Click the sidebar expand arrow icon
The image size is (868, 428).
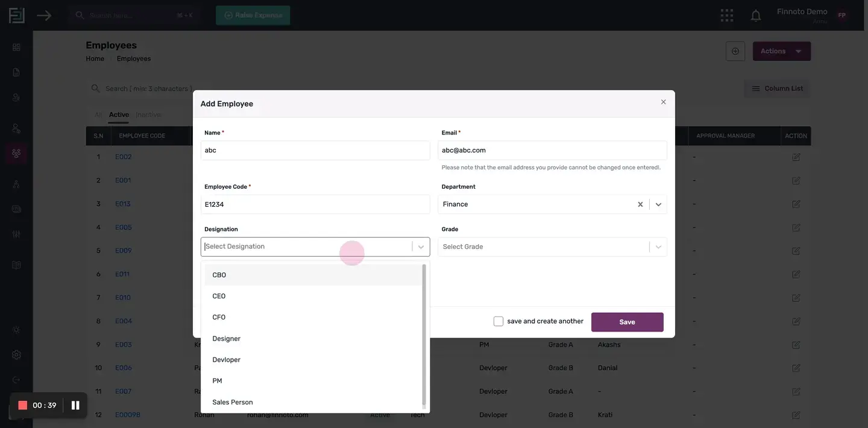[44, 15]
